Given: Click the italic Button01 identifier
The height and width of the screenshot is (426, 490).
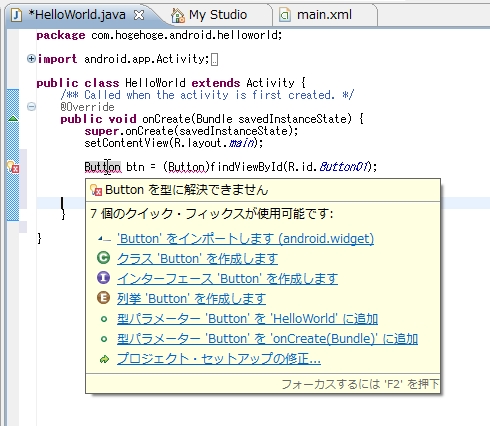Looking at the screenshot, I should coord(344,166).
